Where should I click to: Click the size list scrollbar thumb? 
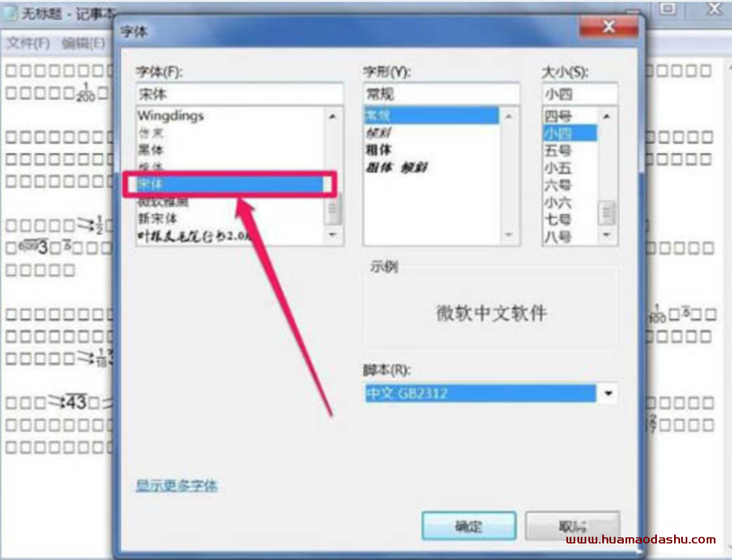[x=607, y=212]
